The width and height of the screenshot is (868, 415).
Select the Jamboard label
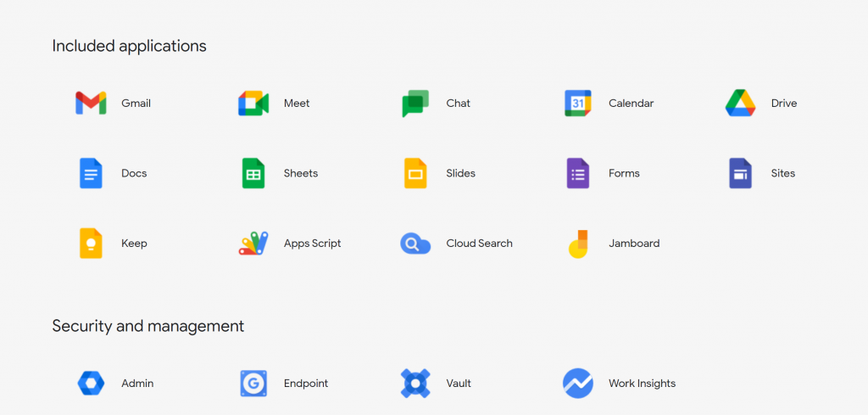(634, 244)
